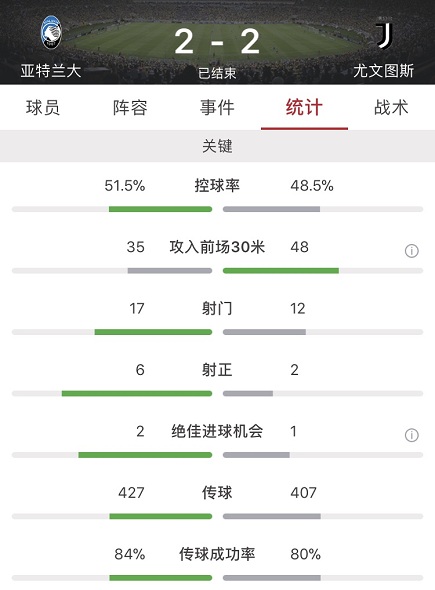435x590 pixels.
Task: Switch to the 球员 tab
Action: coord(43,108)
